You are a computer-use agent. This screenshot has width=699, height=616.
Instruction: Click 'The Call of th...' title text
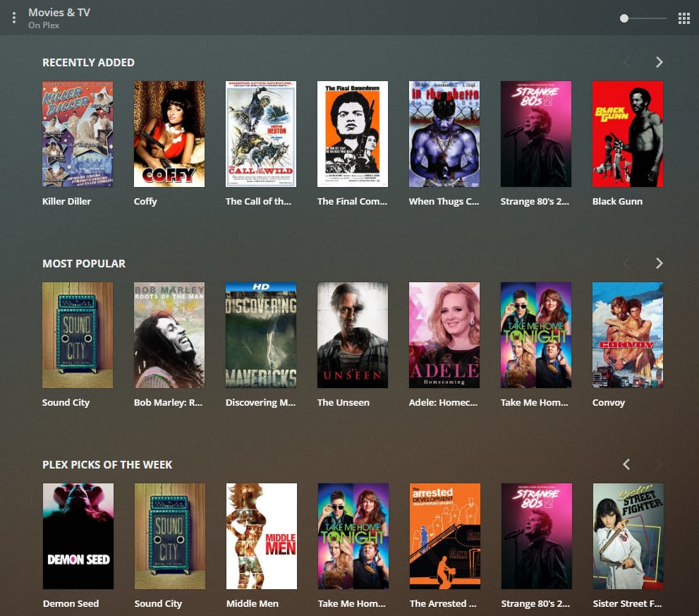(258, 201)
